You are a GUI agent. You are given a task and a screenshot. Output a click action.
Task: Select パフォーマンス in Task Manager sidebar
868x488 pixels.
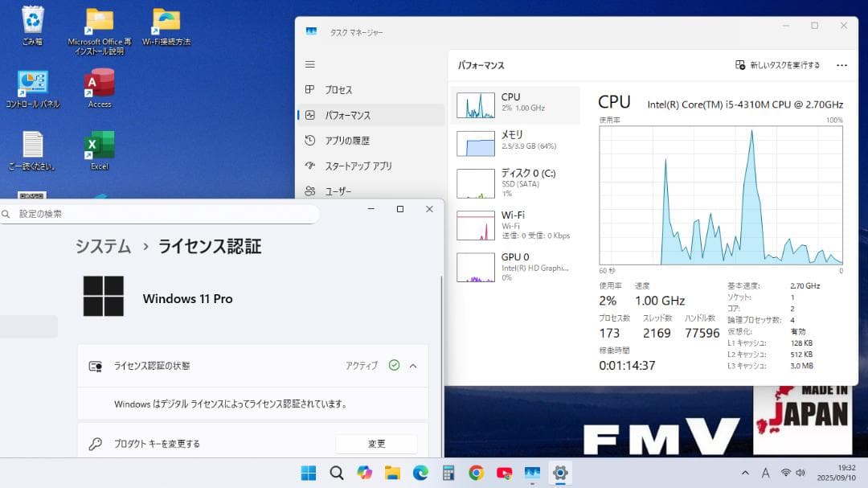point(371,115)
